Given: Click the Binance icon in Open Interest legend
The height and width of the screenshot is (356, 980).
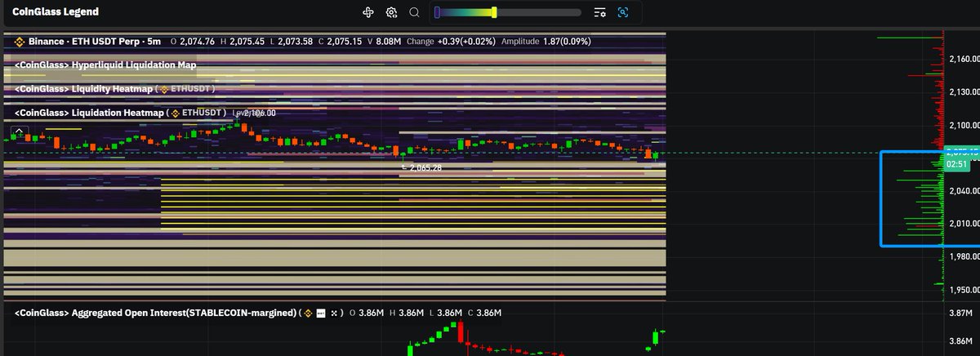Looking at the screenshot, I should pyautogui.click(x=310, y=313).
